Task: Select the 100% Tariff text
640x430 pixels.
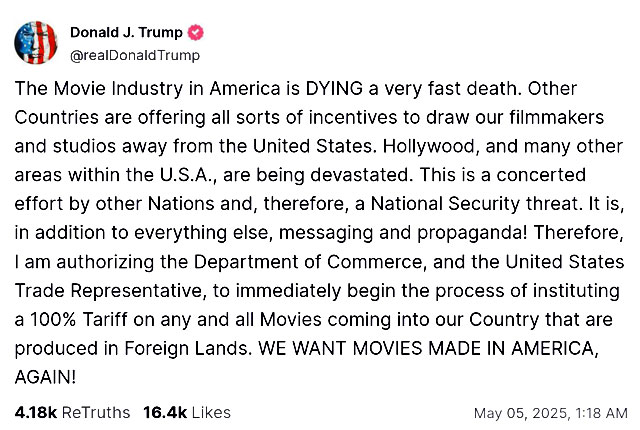Action: pos(79,320)
